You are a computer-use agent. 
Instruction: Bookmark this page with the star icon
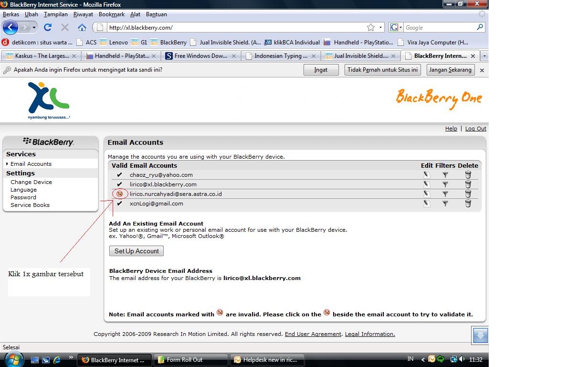point(371,28)
